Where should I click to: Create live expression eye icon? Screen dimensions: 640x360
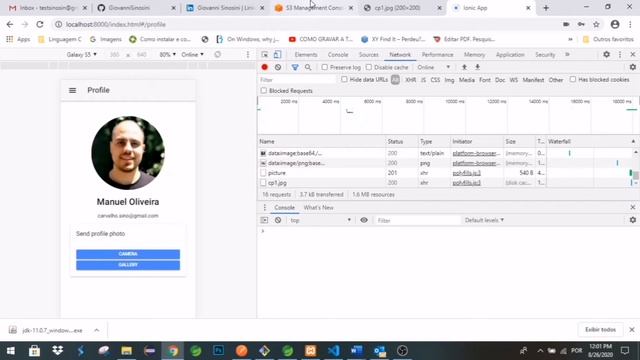click(364, 220)
